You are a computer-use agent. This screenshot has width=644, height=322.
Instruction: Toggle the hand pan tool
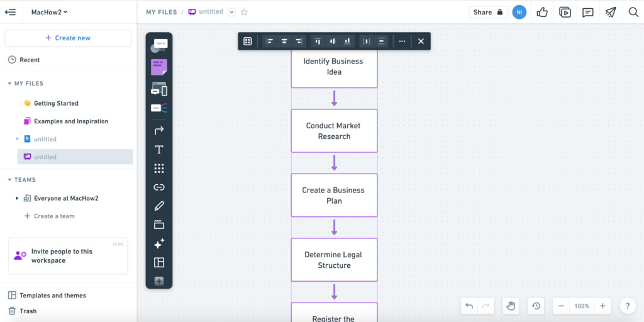pyautogui.click(x=511, y=306)
